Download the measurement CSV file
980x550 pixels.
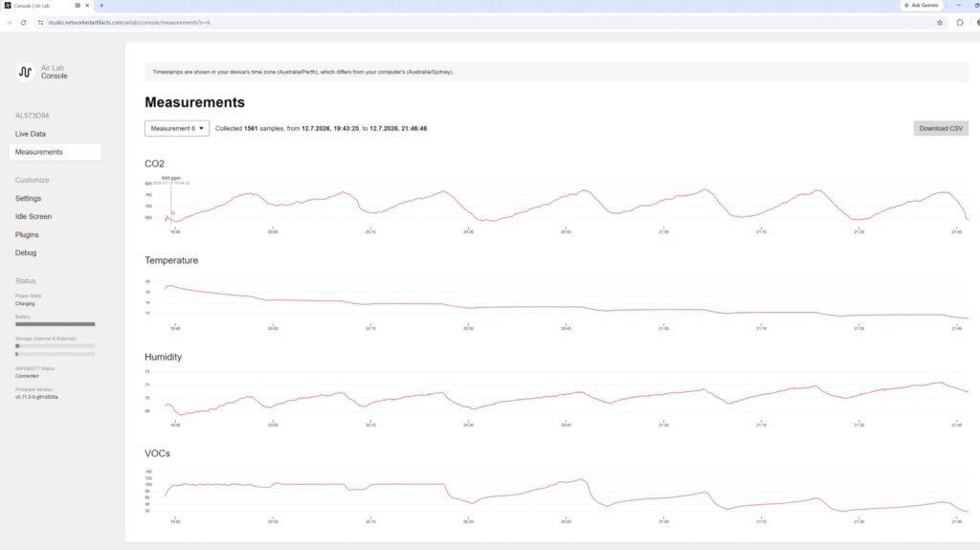[941, 128]
